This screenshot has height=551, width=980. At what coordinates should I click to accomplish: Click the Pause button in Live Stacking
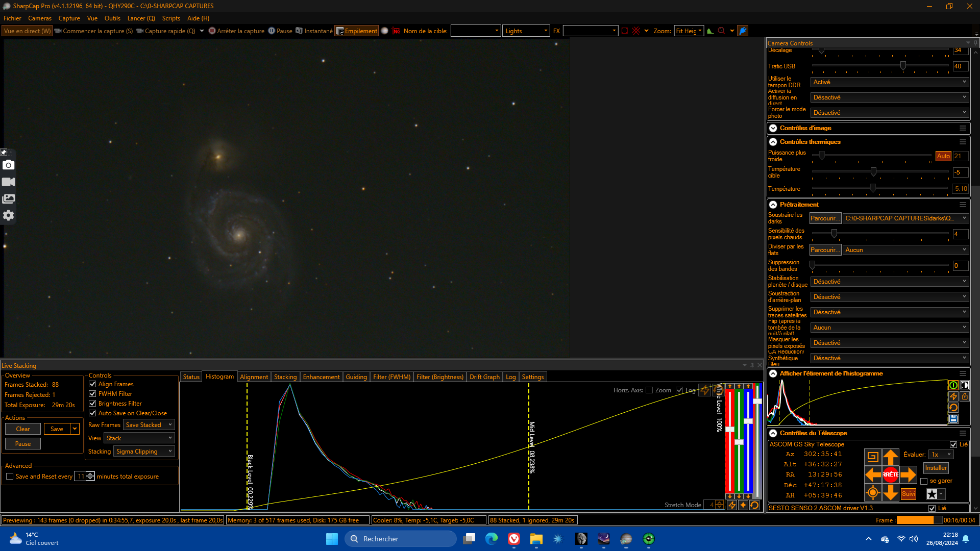click(23, 444)
